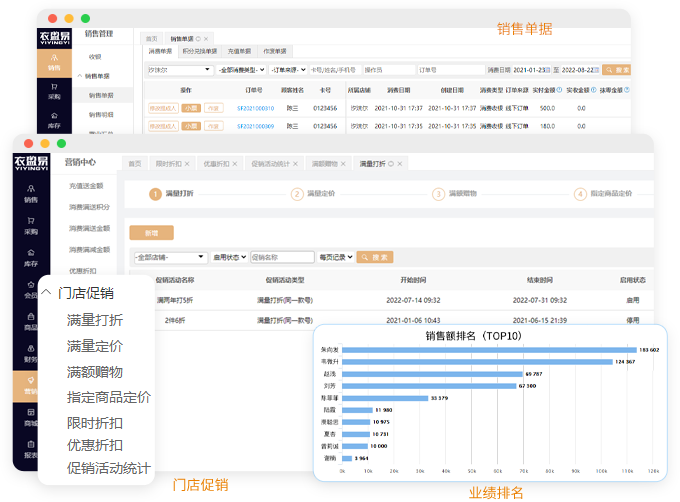Collapse 销售单据 group in 销售管理 menu
Viewport: 680px width, 502px height.
point(80,76)
